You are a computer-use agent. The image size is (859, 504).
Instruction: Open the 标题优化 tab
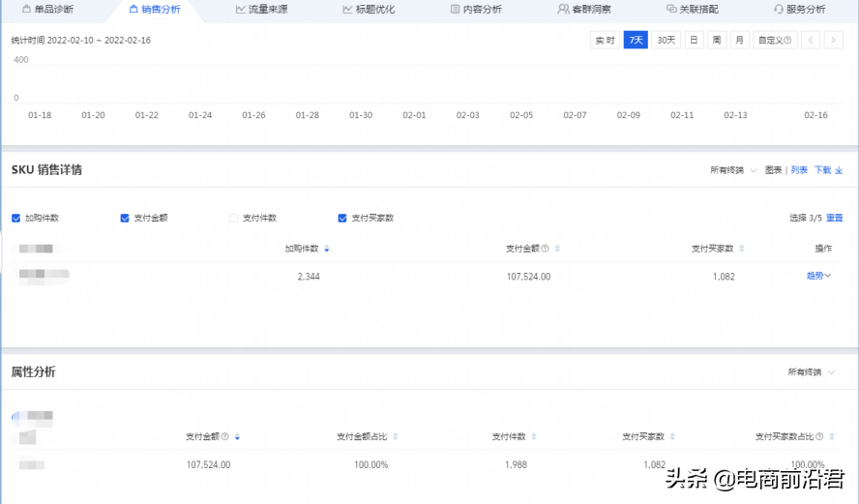[369, 10]
